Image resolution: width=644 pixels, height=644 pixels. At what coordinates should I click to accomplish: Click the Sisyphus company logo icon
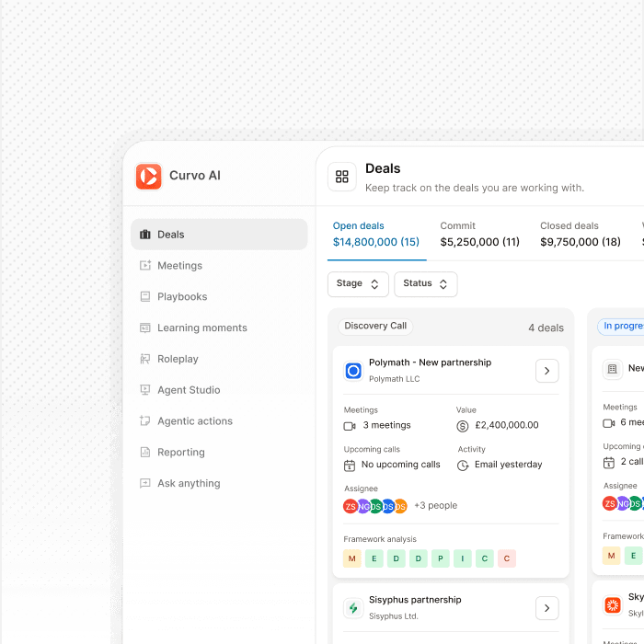(x=353, y=608)
